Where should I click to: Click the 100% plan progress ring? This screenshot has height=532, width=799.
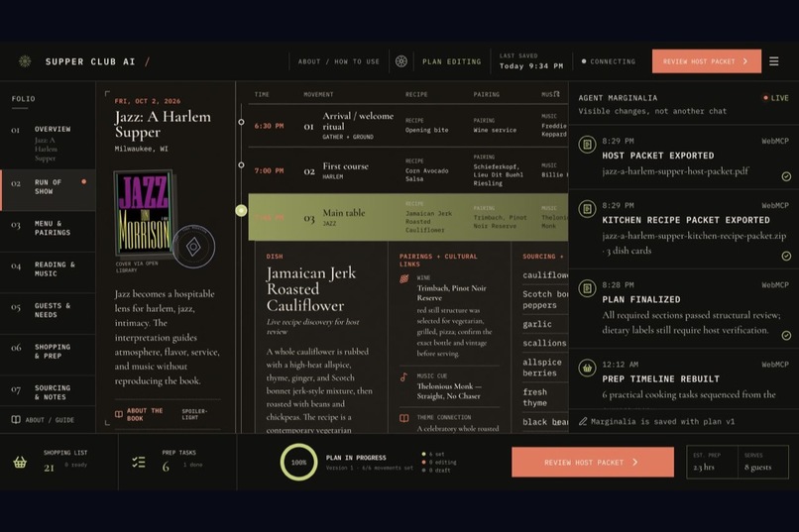click(x=298, y=463)
